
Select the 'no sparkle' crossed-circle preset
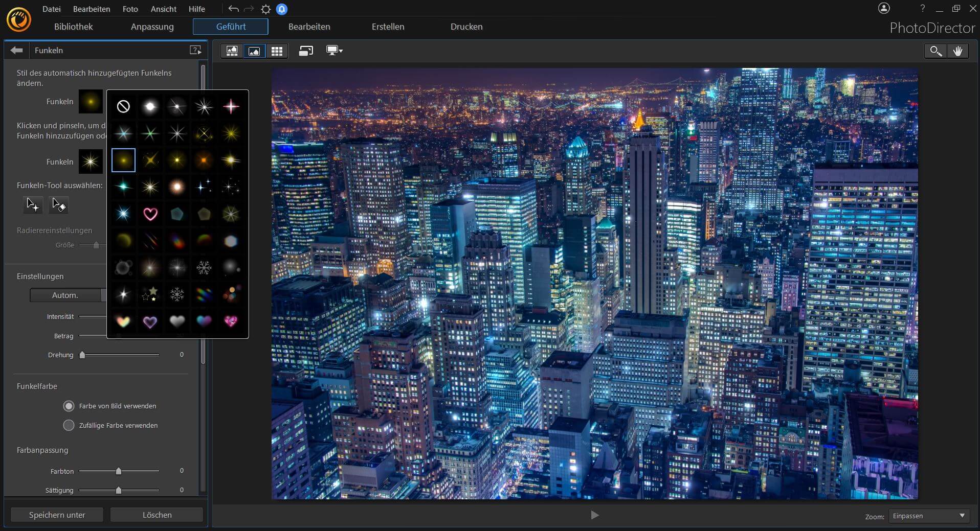coord(123,106)
